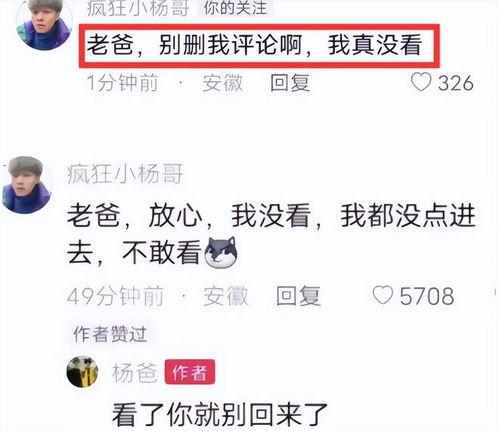Reply to the 49分钟前 comment
This screenshot has height=431, width=499.
298,296
